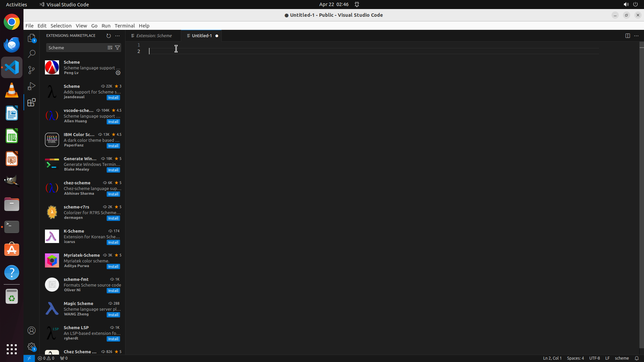Image resolution: width=644 pixels, height=362 pixels.
Task: Click Clear Extensions Search Results icon
Action: [110, 48]
